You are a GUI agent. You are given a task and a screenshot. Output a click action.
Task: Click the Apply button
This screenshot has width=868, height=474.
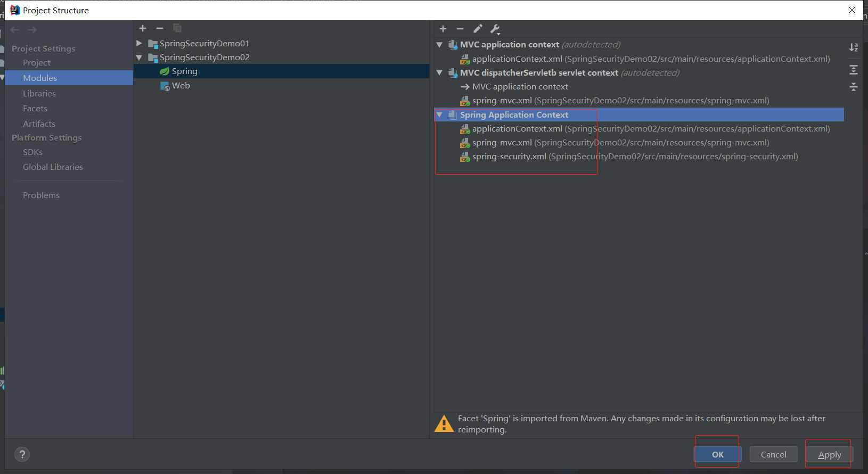click(x=830, y=454)
